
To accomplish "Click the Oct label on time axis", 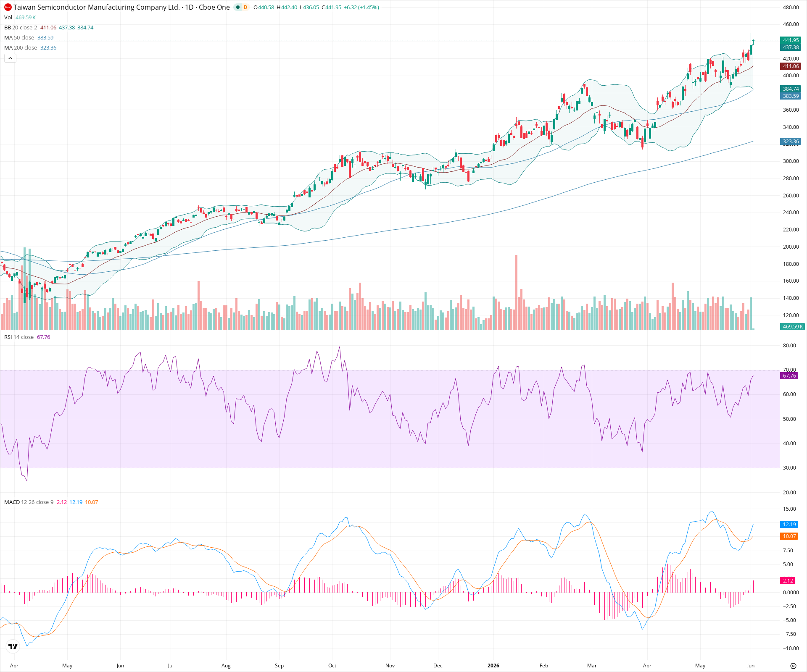I will (332, 665).
